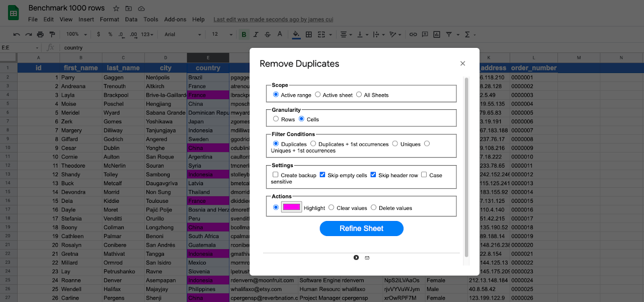
Task: Click the formula bar containing country
Action: [x=352, y=48]
